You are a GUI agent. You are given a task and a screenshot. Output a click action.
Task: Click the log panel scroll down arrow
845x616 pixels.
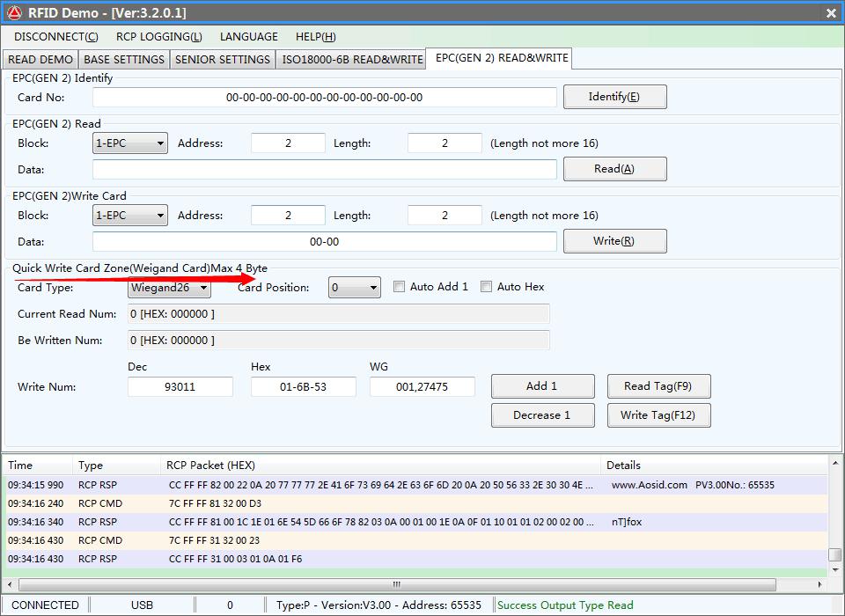834,570
